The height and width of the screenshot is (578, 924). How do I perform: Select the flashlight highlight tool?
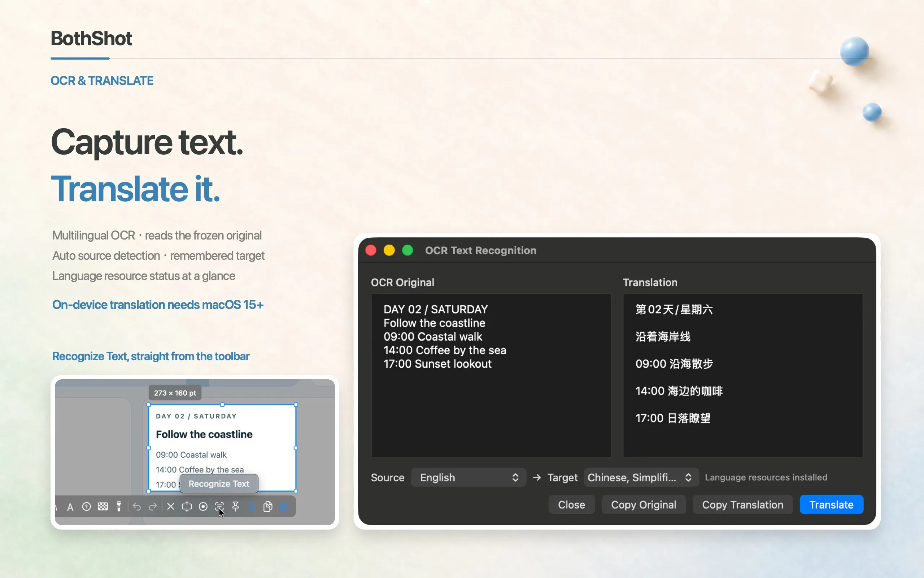(119, 506)
